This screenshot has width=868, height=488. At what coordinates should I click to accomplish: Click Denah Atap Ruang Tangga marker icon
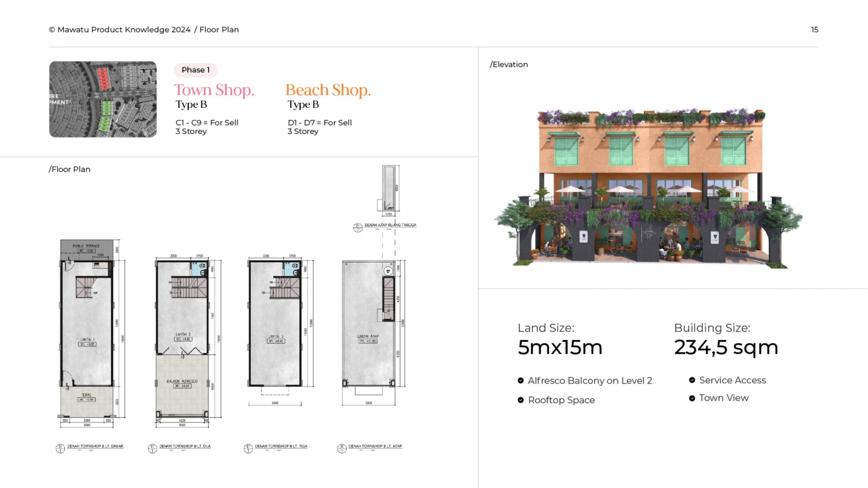coord(358,227)
